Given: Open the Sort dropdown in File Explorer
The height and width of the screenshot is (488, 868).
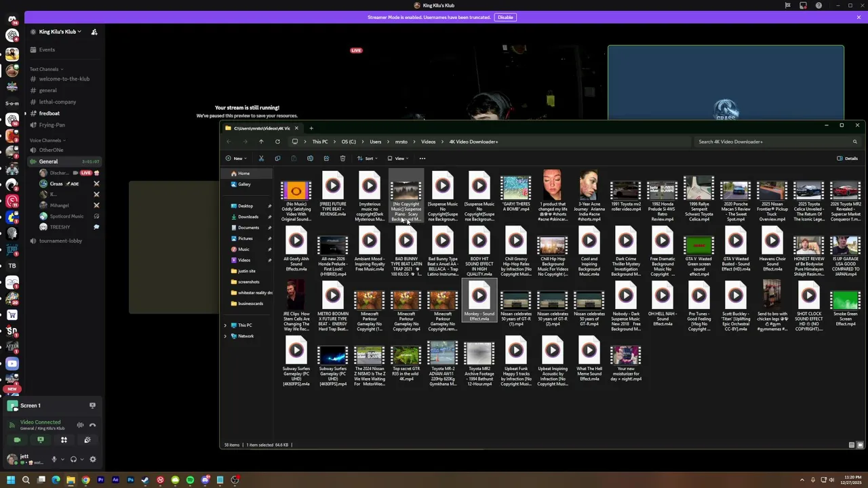Looking at the screenshot, I should (367, 158).
